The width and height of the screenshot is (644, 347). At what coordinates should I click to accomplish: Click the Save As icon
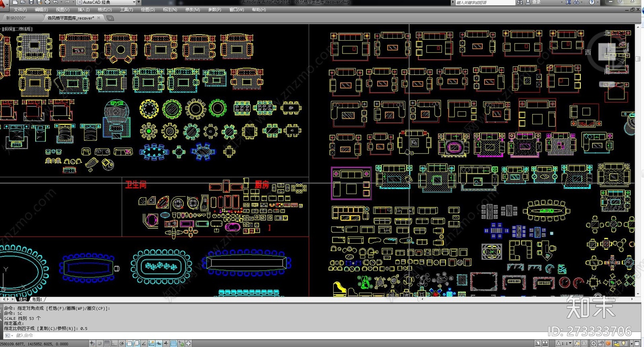(x=39, y=2)
